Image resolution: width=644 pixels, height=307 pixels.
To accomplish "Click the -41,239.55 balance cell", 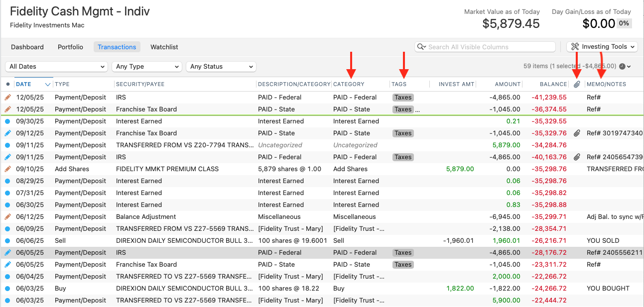I will [548, 98].
